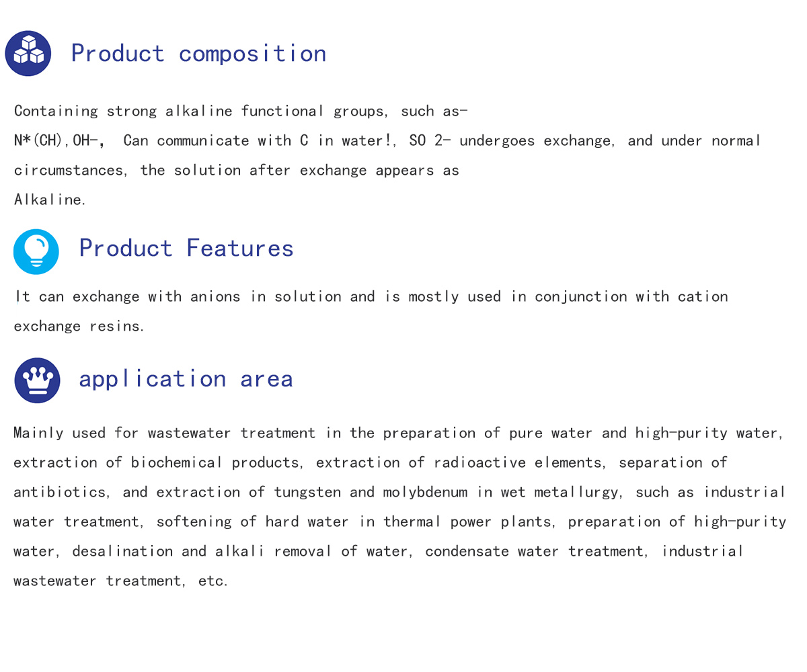807x672 pixels.
Task: Click the sentence starting 'It can exchange'
Action: (371, 296)
